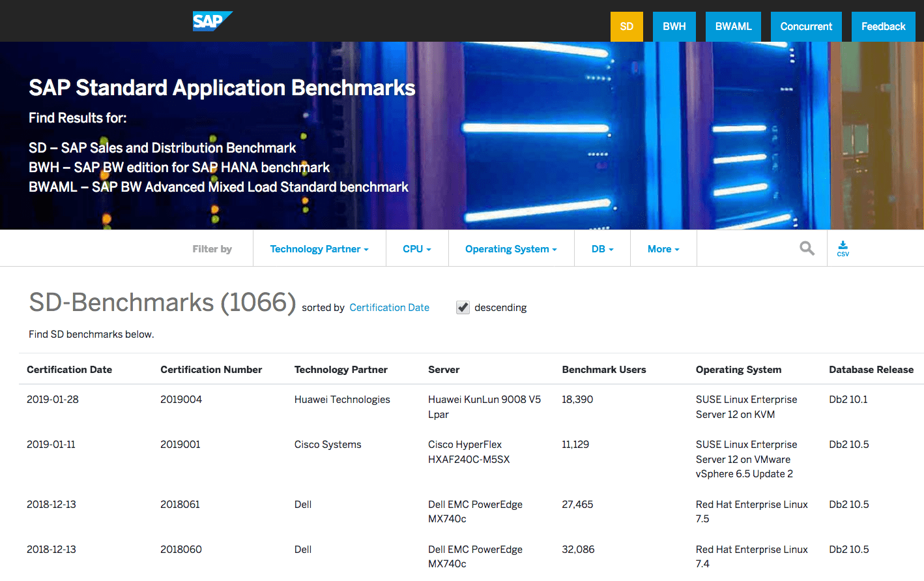Open the Concurrent tab

coord(806,27)
